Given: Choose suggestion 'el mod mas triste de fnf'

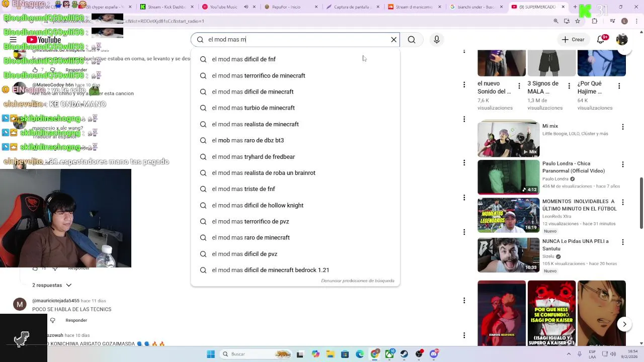Looking at the screenshot, I should point(295,189).
